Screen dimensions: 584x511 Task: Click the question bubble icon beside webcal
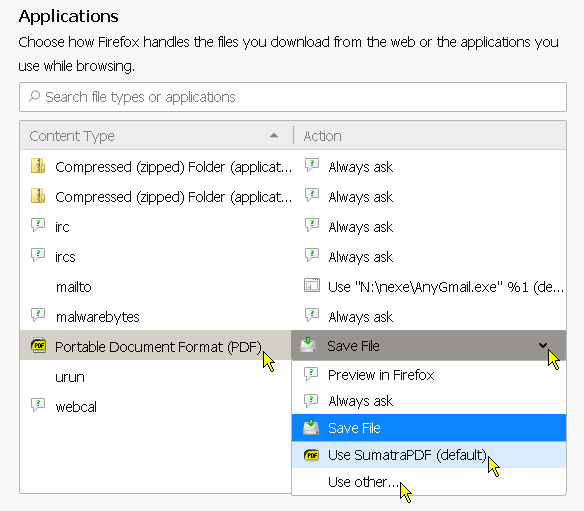[38, 405]
